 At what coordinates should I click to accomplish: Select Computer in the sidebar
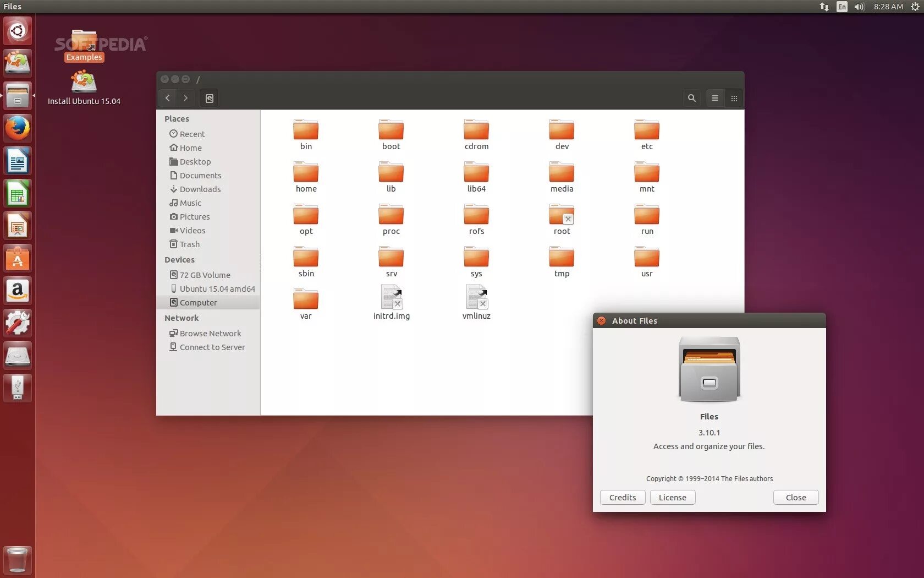[208, 302]
